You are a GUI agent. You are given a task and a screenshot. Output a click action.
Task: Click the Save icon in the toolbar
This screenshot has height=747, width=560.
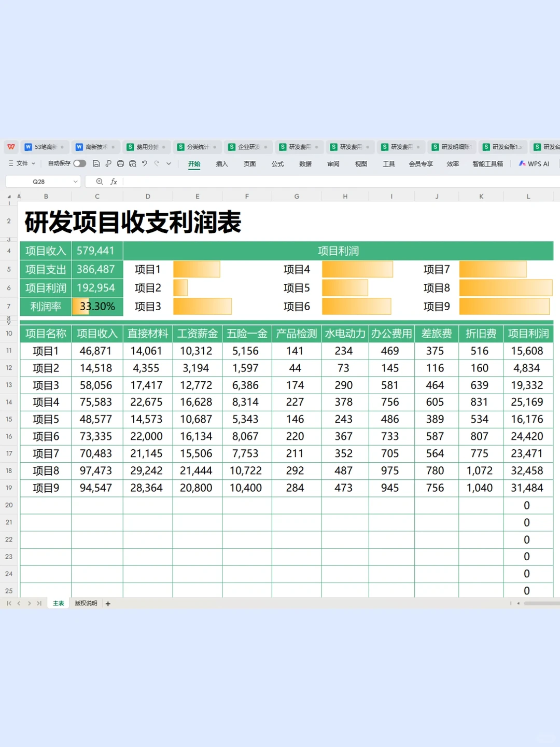point(96,163)
